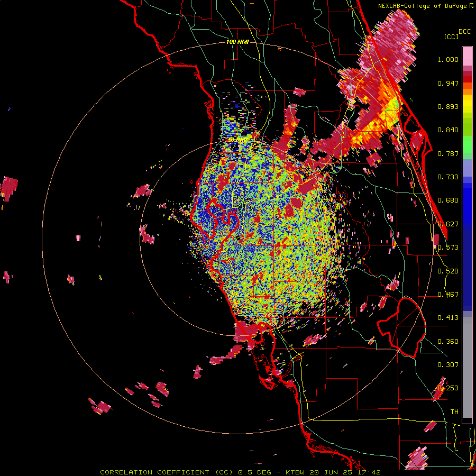
Task: Click the TH label at color bar bottom
Action: [x=454, y=412]
